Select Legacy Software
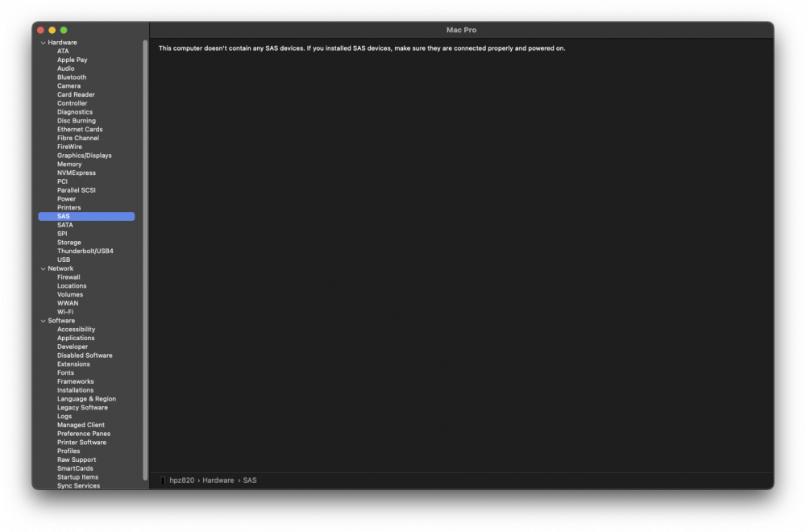806x532 pixels. tap(82, 408)
